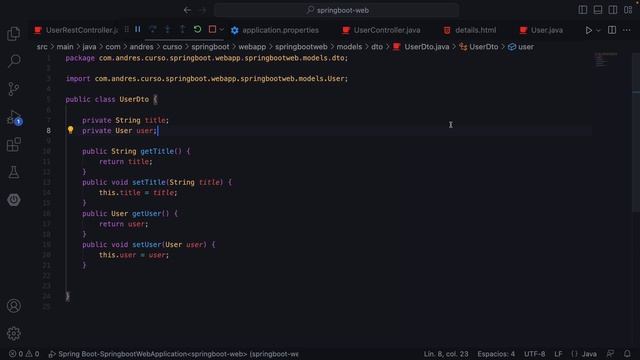Stop the debug session
This screenshot has width=640, height=360.
(212, 29)
